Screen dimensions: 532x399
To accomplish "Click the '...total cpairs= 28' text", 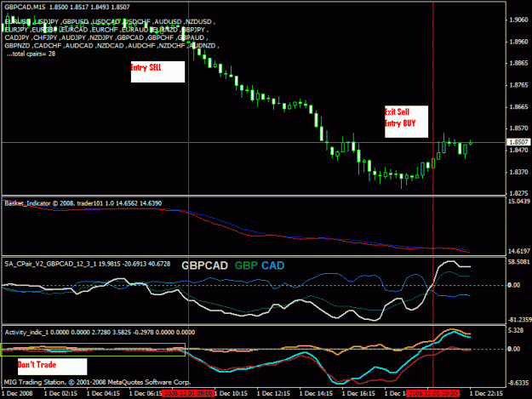I will (31, 54).
